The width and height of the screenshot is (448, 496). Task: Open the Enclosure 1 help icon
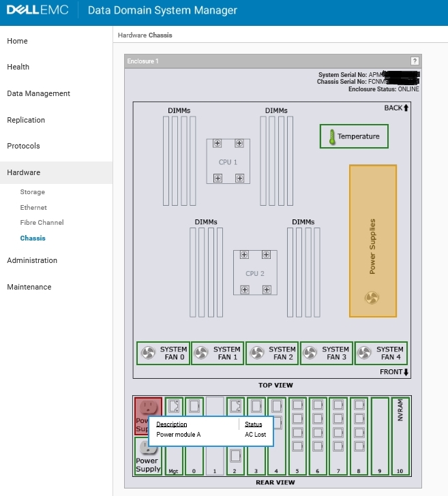pos(415,61)
